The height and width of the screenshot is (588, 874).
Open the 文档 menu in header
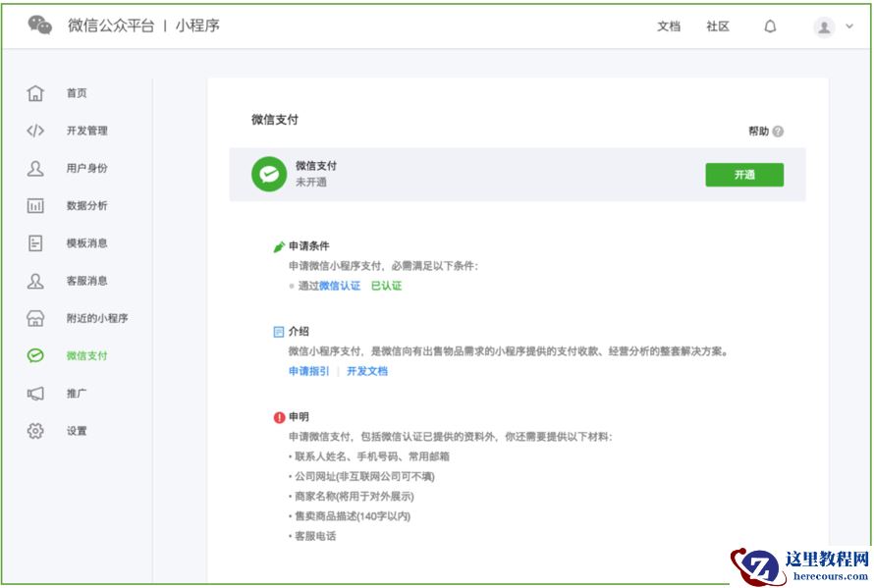pyautogui.click(x=669, y=27)
